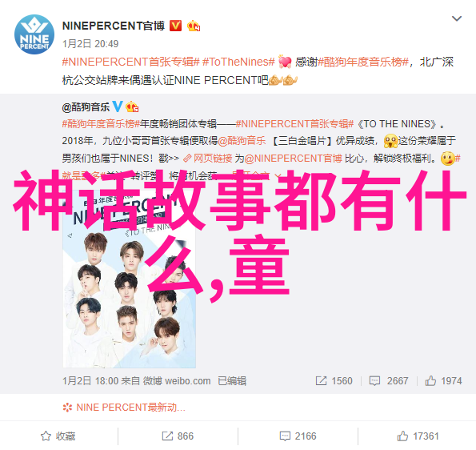Repost this post via the 866 button
The image size is (476, 450).
[x=178, y=436]
